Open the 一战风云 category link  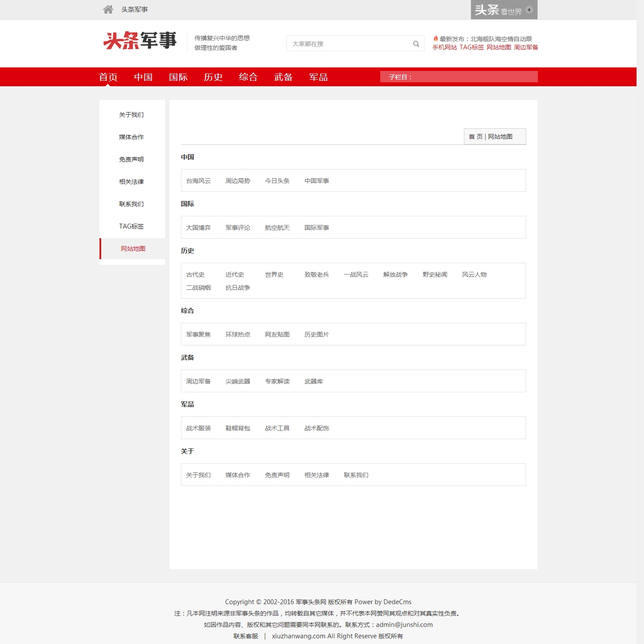click(x=356, y=274)
